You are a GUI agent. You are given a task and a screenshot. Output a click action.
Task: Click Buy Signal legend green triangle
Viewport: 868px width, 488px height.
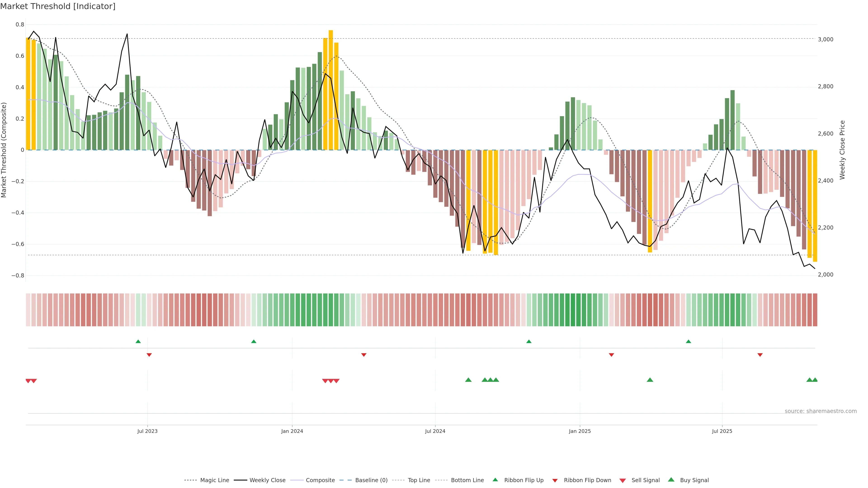click(671, 480)
